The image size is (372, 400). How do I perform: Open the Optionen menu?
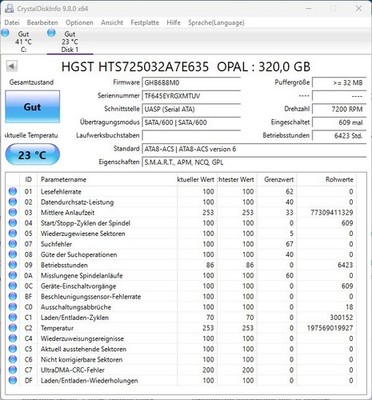click(79, 23)
